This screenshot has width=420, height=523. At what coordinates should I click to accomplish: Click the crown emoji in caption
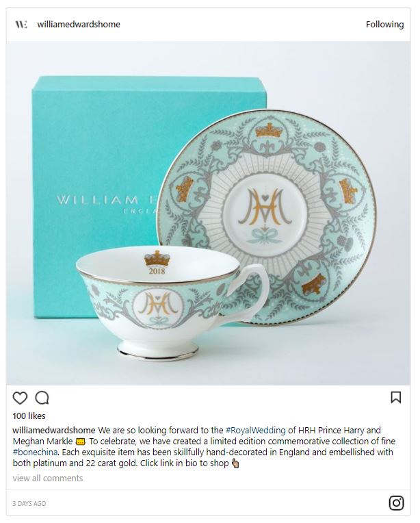pyautogui.click(x=81, y=442)
